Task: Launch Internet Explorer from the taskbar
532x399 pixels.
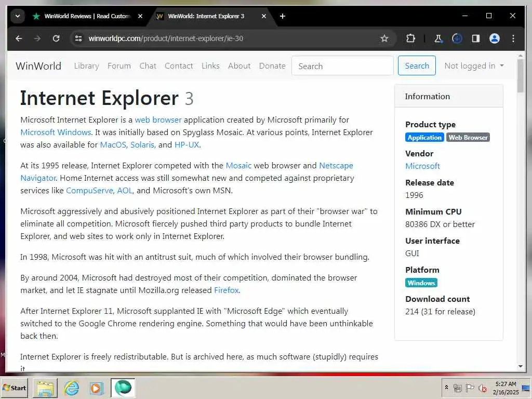Action: pos(71,388)
